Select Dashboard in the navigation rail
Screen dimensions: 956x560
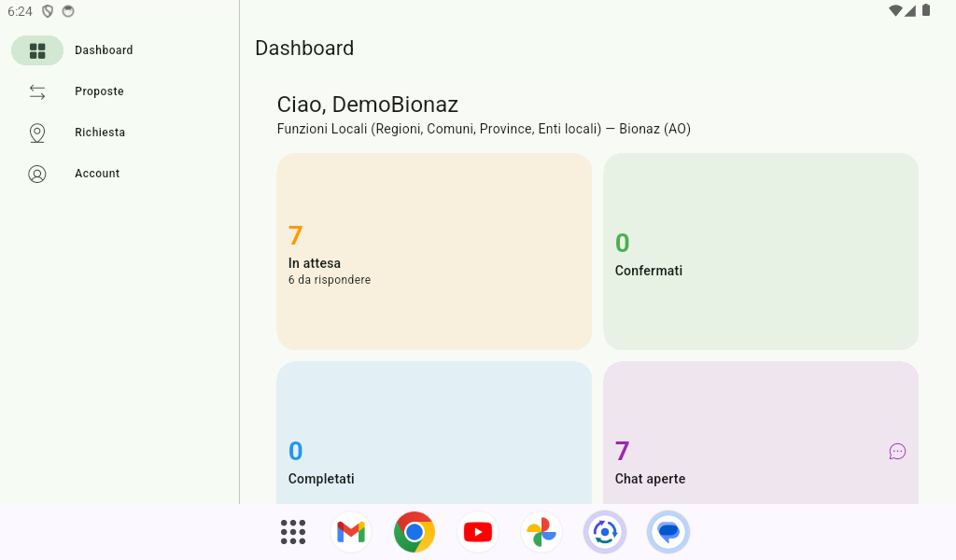click(x=119, y=50)
